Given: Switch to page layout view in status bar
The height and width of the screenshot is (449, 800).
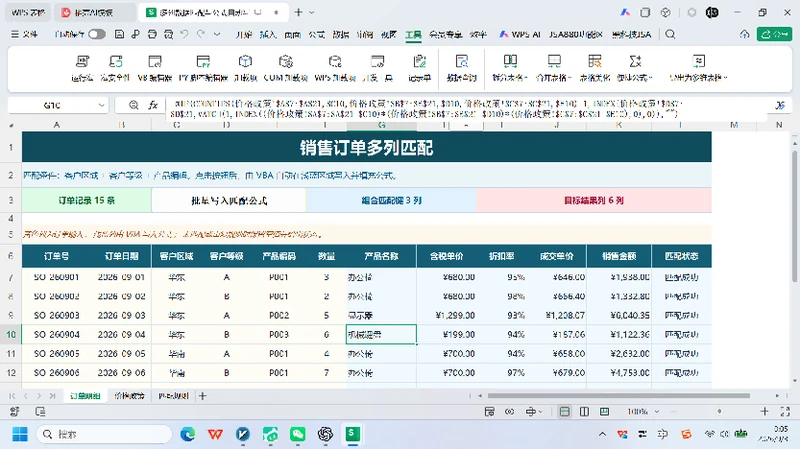Looking at the screenshot, I should tap(584, 411).
